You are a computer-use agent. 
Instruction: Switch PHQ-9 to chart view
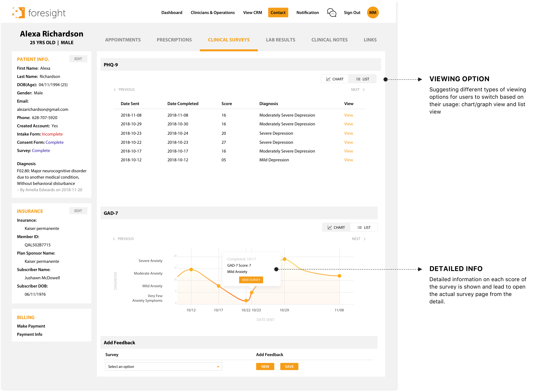[335, 79]
